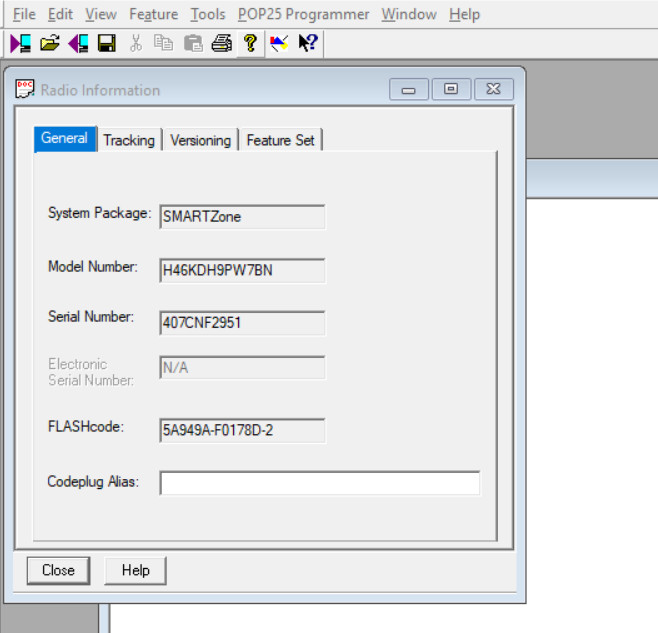The height and width of the screenshot is (633, 658).
Task: Click the System Package field SMARTZone
Action: click(x=242, y=217)
